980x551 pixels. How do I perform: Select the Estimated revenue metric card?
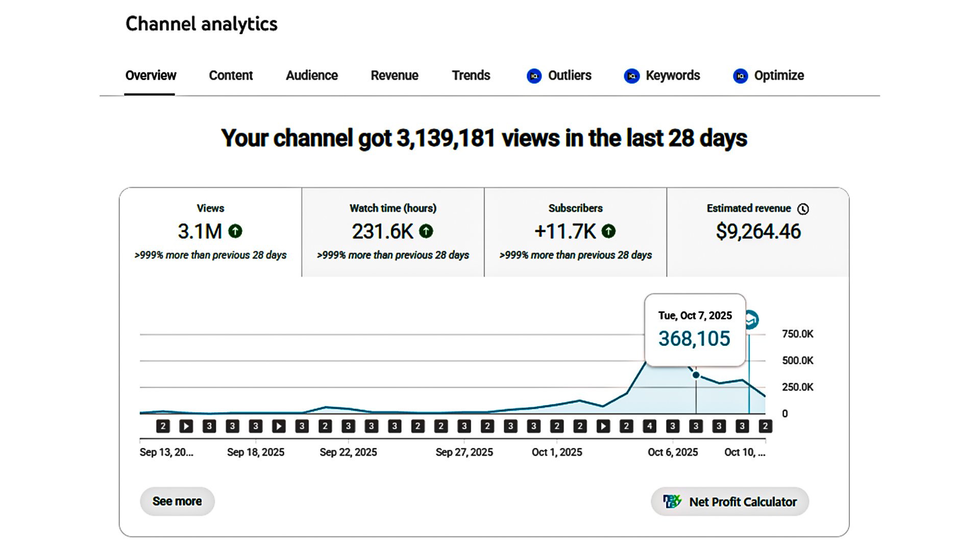click(758, 232)
